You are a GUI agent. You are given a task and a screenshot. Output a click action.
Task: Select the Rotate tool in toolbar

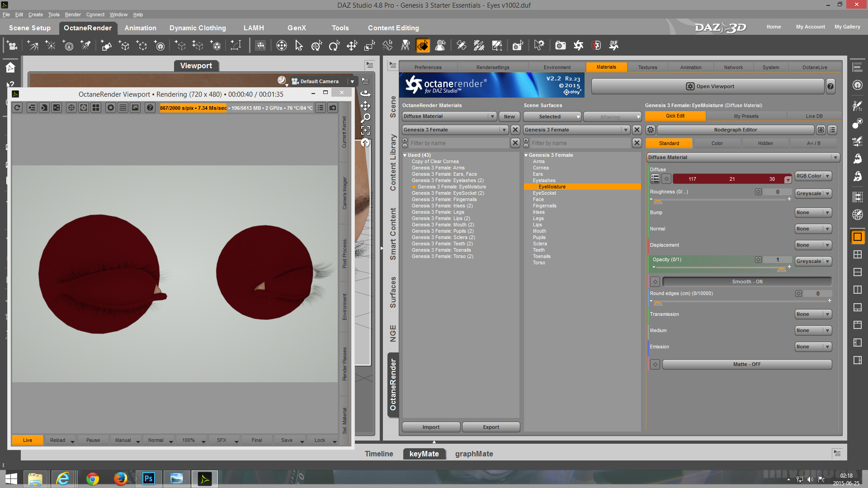click(334, 45)
